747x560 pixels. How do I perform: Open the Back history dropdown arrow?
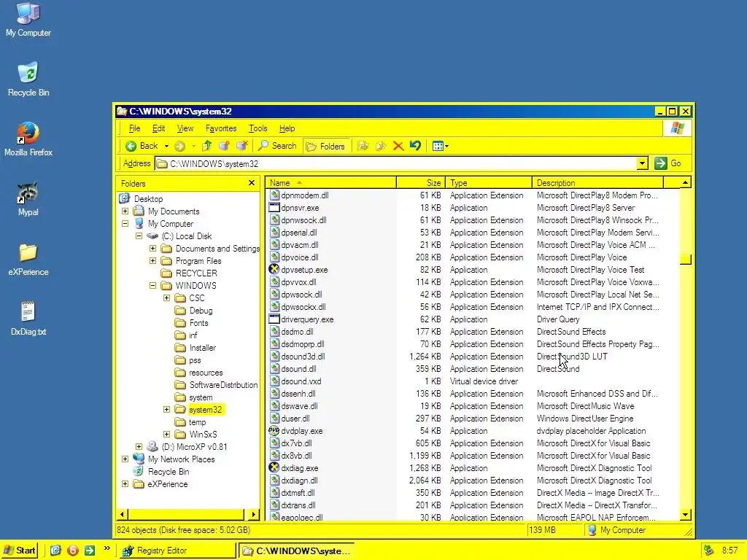point(166,146)
